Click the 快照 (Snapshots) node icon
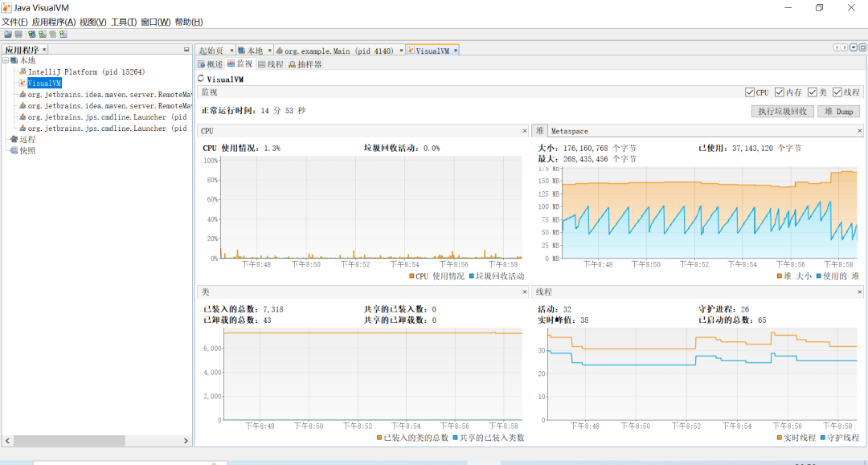Screen dimensions: 868x465 14,150
